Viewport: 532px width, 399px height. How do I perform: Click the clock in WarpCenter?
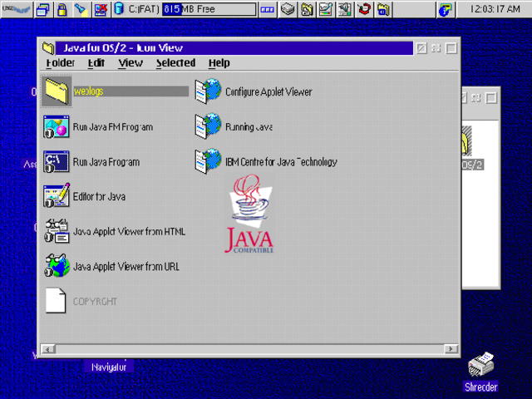495,9
